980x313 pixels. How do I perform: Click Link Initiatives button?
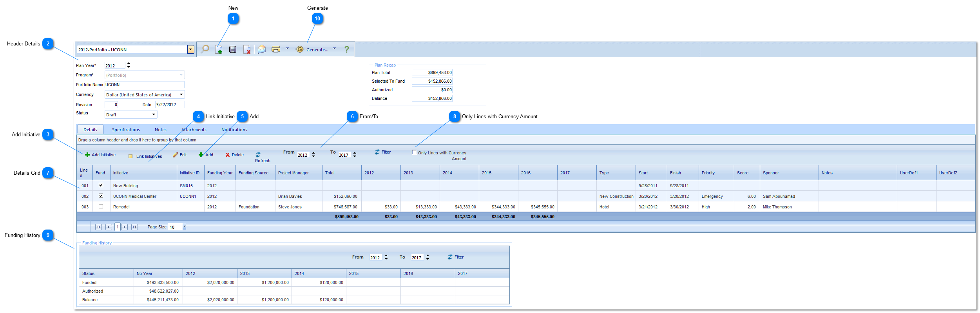click(x=145, y=156)
